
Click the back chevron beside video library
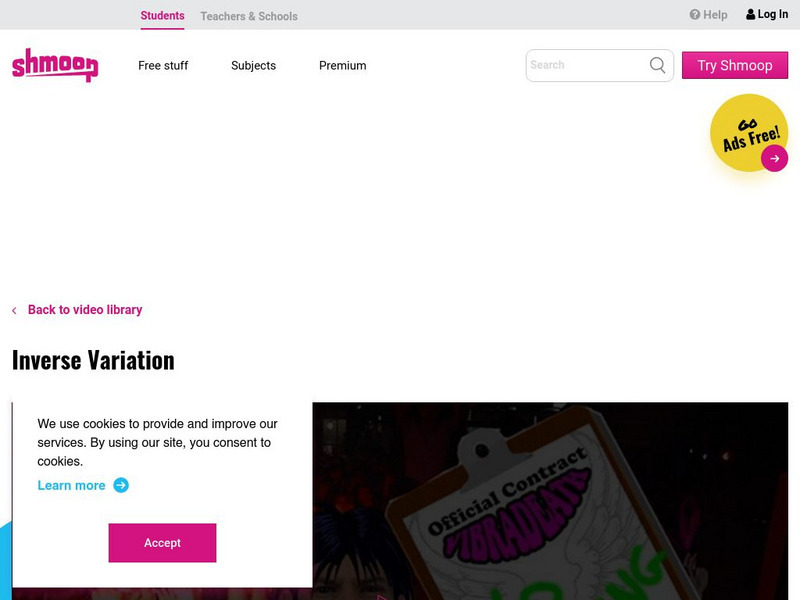tap(14, 310)
